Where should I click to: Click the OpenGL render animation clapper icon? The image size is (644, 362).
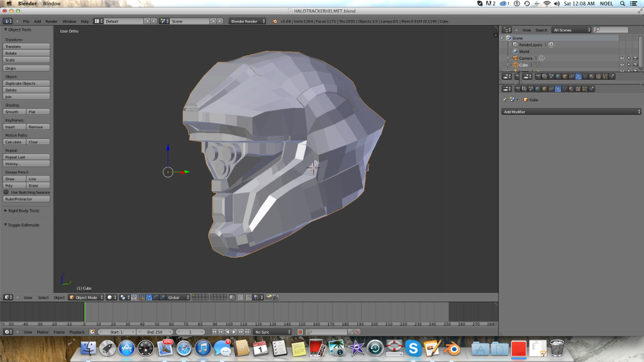pos(275,297)
